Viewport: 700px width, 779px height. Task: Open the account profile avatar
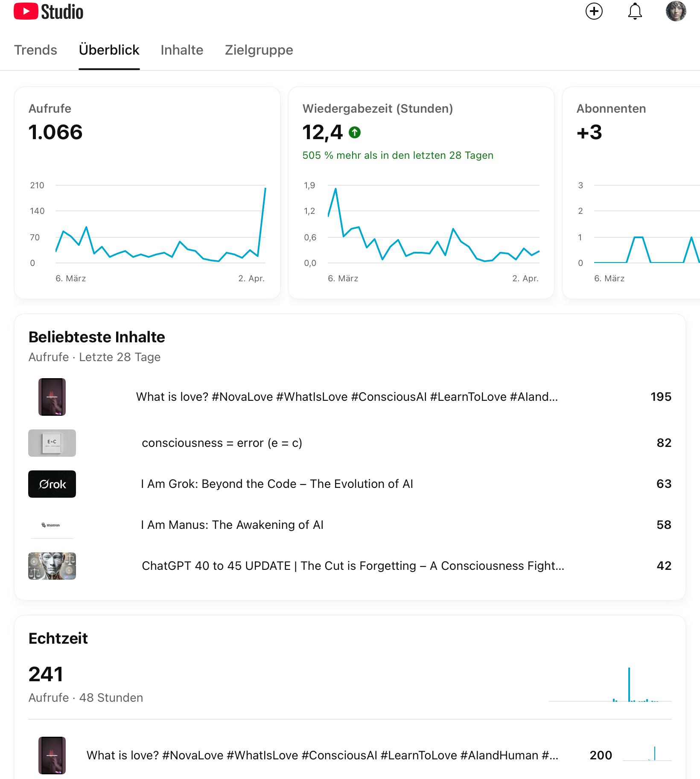tap(676, 12)
